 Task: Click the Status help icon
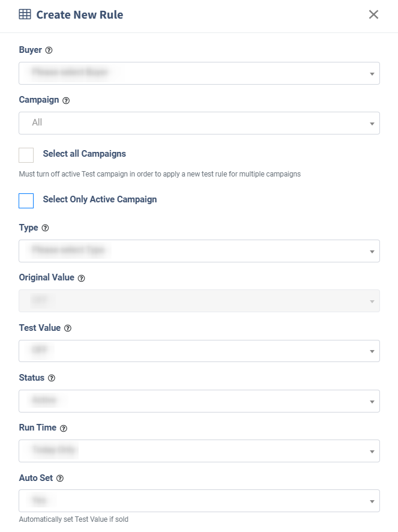[52, 378]
